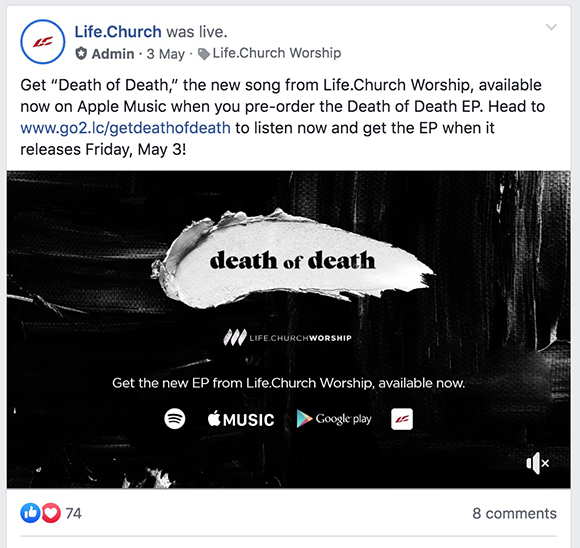
Task: Unmute the video with the speaker icon
Action: pyautogui.click(x=537, y=463)
